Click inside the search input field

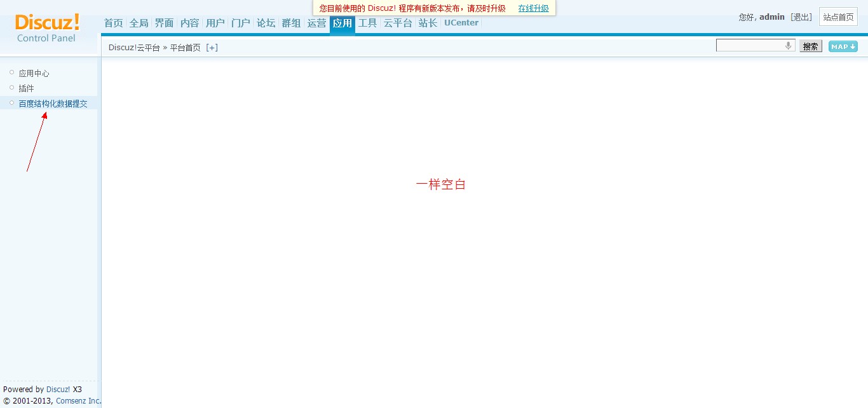(750, 44)
